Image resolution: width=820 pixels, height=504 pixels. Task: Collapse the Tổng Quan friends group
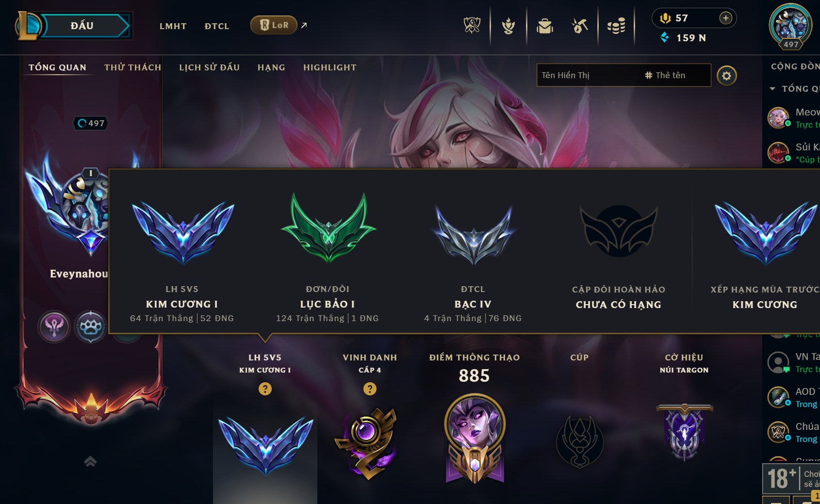coord(772,89)
